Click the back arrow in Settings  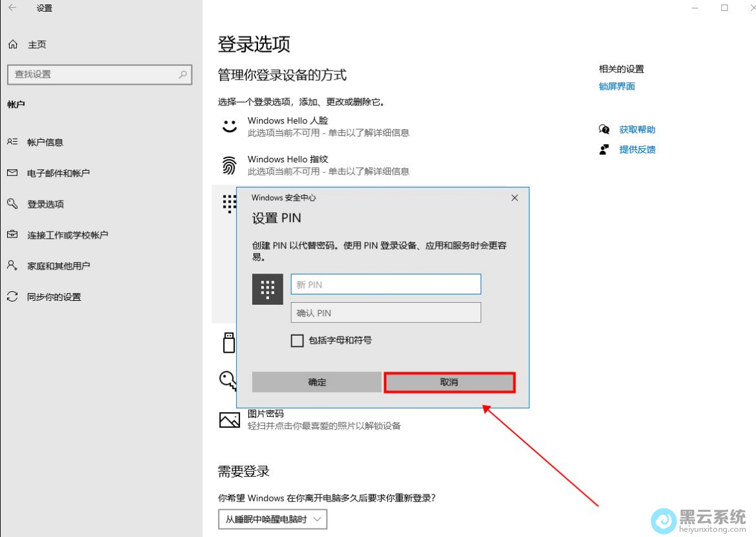click(x=12, y=8)
